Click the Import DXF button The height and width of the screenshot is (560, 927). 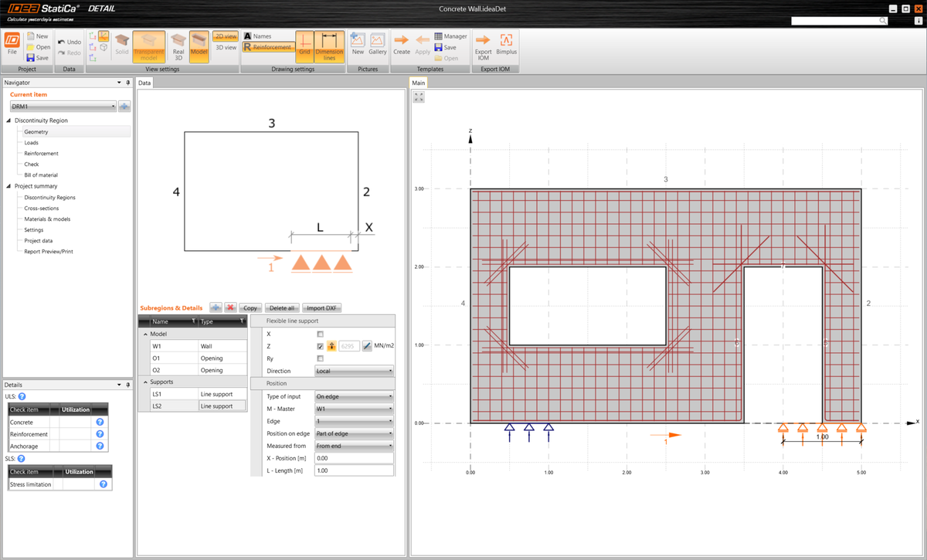pyautogui.click(x=321, y=307)
